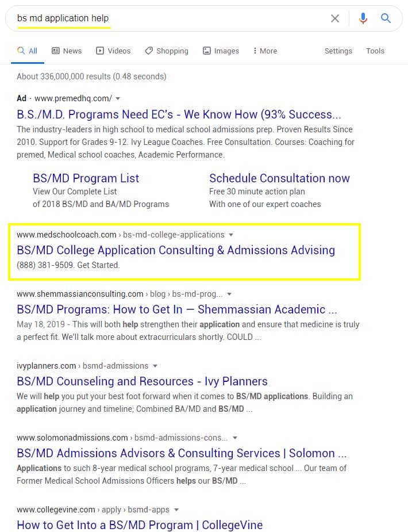
Task: Expand the medschoolcoach.com result dropdown arrow
Action: coord(231,235)
